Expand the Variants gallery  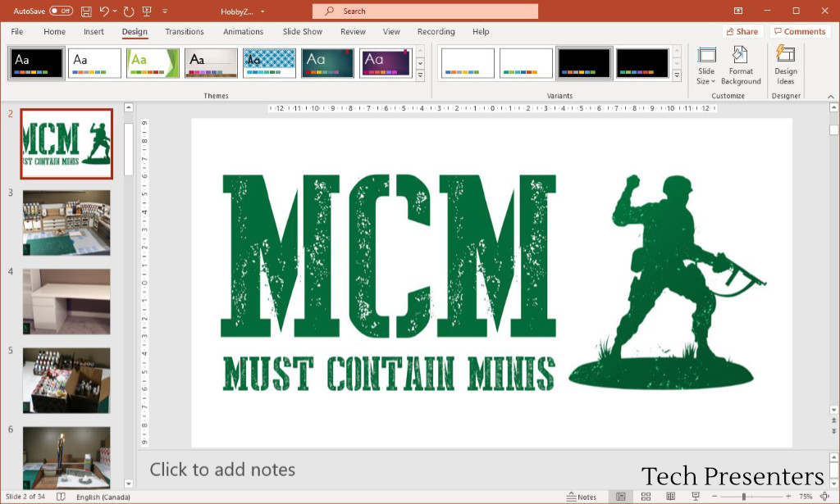click(677, 75)
